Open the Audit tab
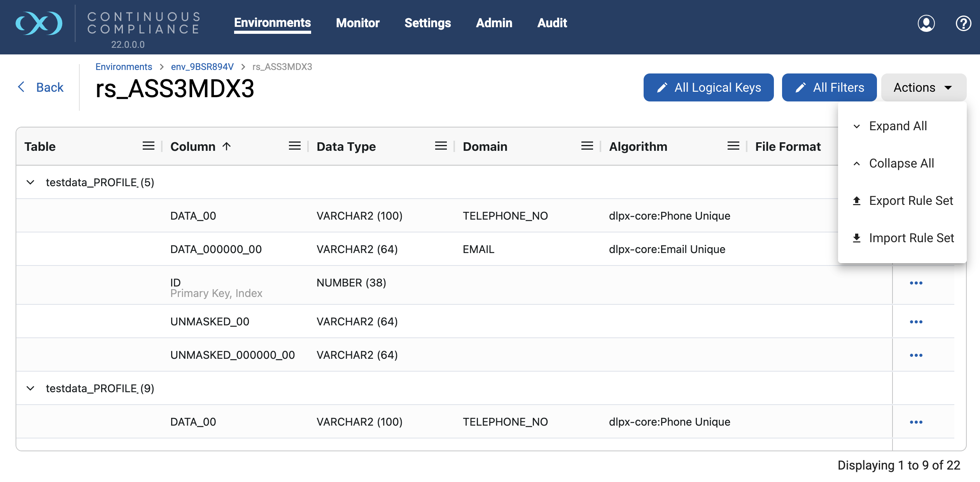This screenshot has width=980, height=482. point(552,23)
